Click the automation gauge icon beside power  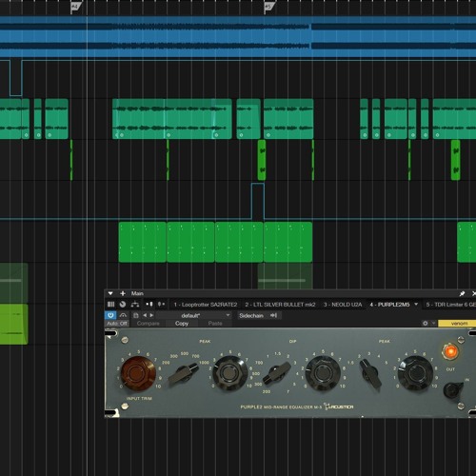click(x=123, y=315)
